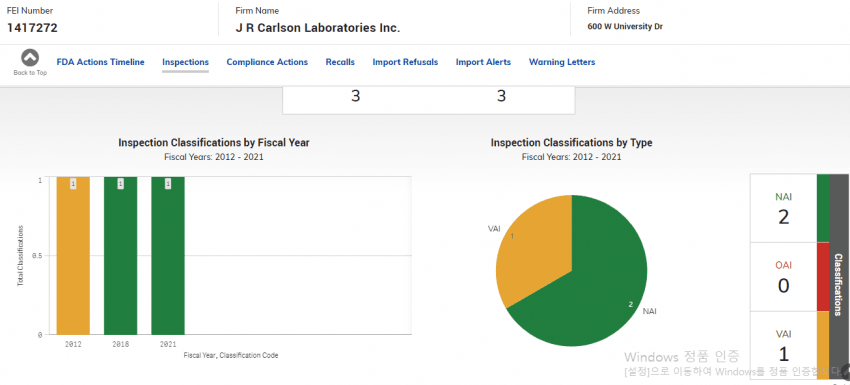Collapse the vertical Classifications side tab
Viewport: 850px width, 385px height.
(x=839, y=277)
